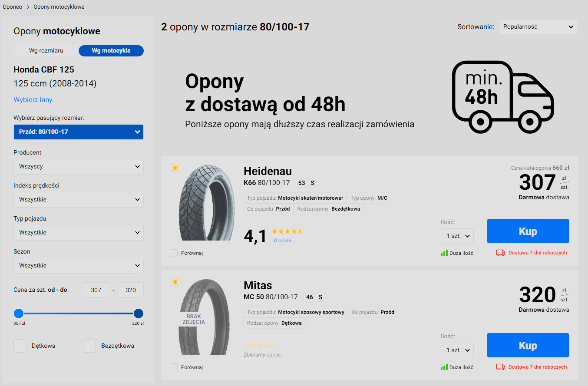Screen dimensions: 588x386
Task: Click the delivery truck 48h icon
Action: (503, 97)
